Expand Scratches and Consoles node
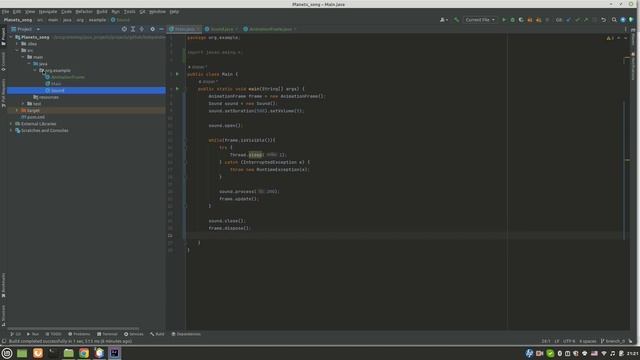 pyautogui.click(x=11, y=130)
